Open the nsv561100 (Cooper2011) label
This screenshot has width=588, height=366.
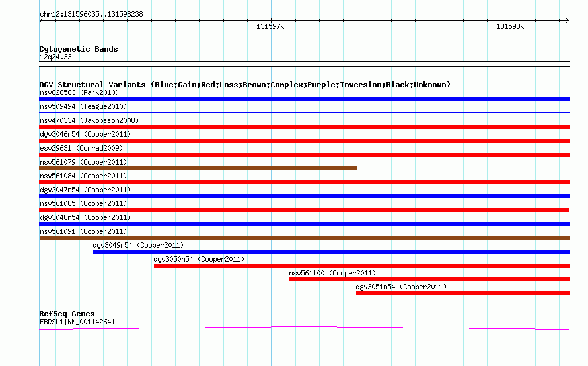point(332,273)
